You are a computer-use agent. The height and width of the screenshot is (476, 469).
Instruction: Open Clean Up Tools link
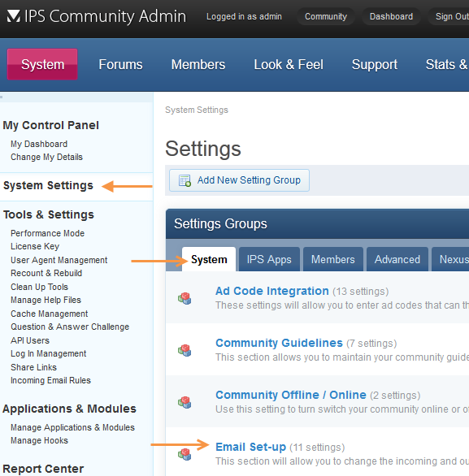pos(40,287)
